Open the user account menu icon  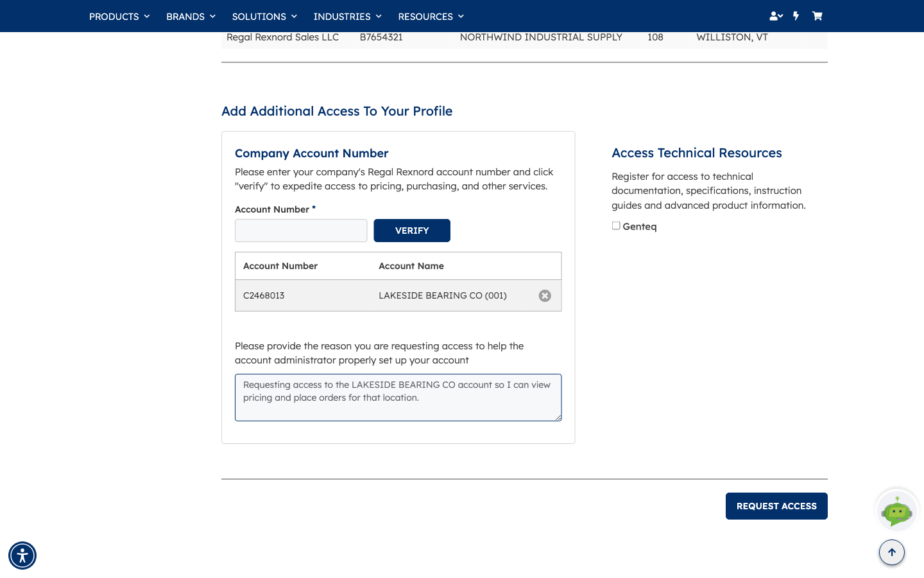point(776,16)
